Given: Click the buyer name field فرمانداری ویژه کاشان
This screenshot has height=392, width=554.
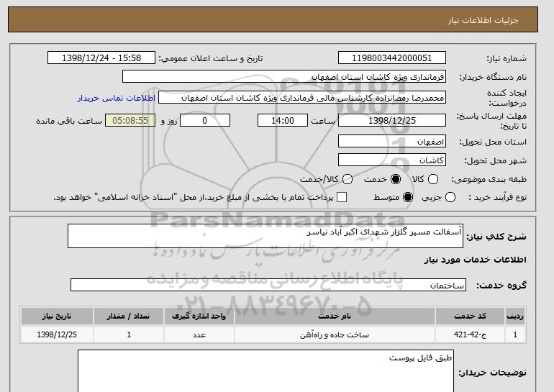Looking at the screenshot, I should tap(284, 77).
